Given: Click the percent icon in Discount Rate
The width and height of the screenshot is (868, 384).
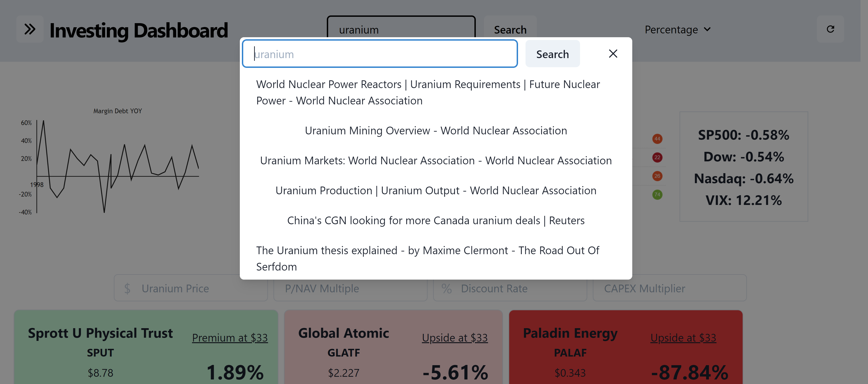Looking at the screenshot, I should coord(446,288).
